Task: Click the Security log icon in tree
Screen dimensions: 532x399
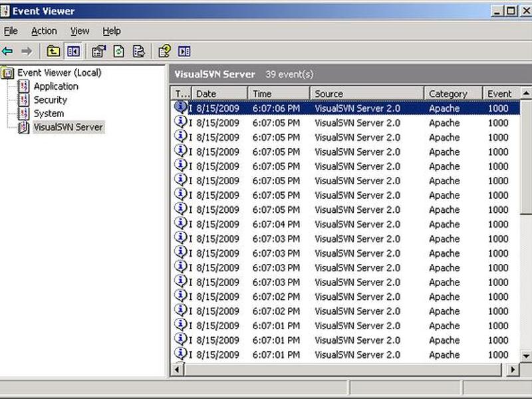Action: (x=23, y=100)
